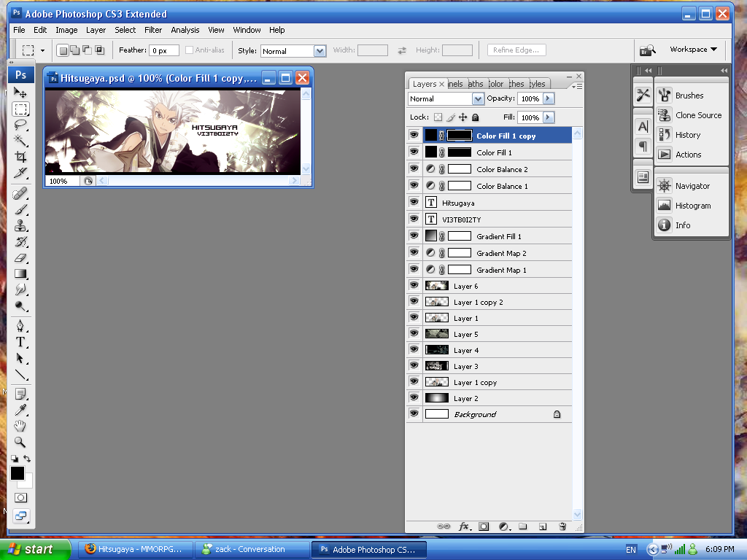Select the Magic Wand tool
Viewport: 747px width, 560px height.
tap(20, 141)
